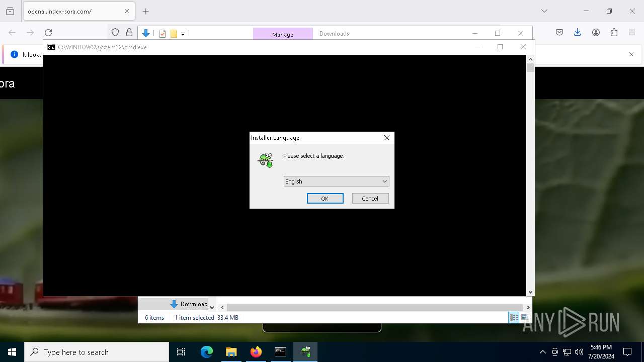Click '1 item selected 33.4 MB' status text
The height and width of the screenshot is (362, 644).
click(x=206, y=318)
